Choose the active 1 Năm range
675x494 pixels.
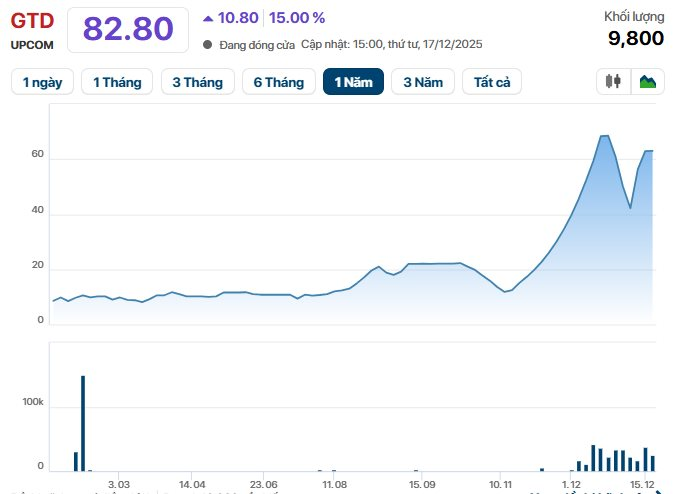(x=353, y=82)
